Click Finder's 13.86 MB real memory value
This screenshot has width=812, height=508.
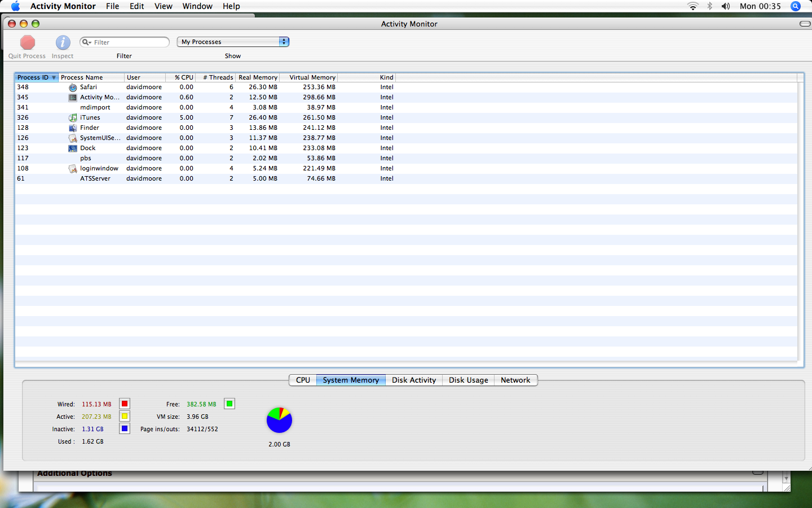[x=263, y=128]
